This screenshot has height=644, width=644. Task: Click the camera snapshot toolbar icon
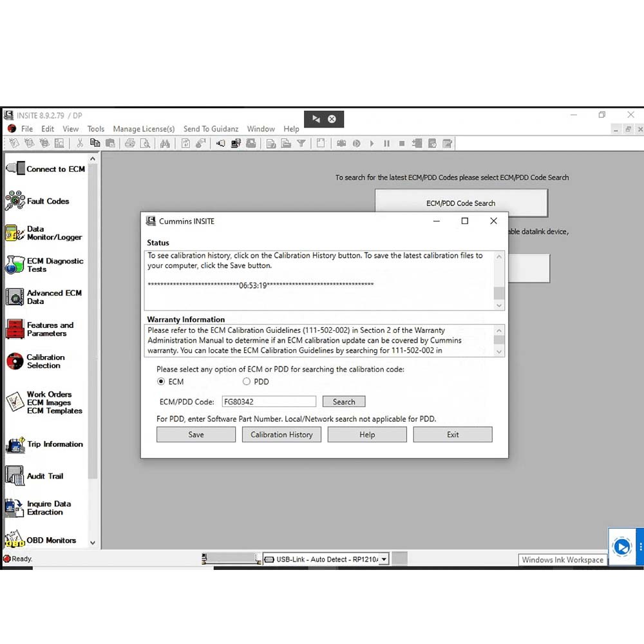pyautogui.click(x=341, y=144)
